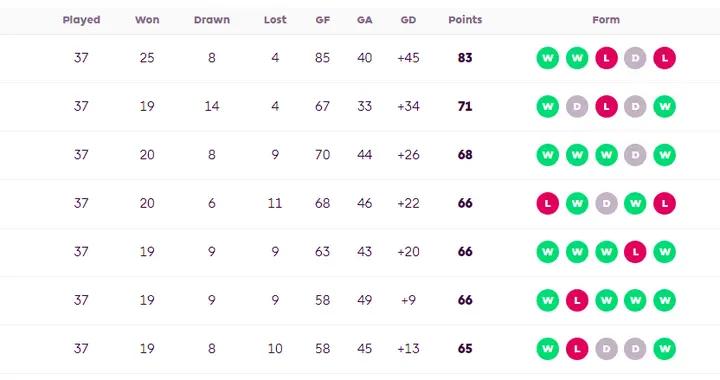
Task: Sort table by the Points column header
Action: [x=465, y=20]
